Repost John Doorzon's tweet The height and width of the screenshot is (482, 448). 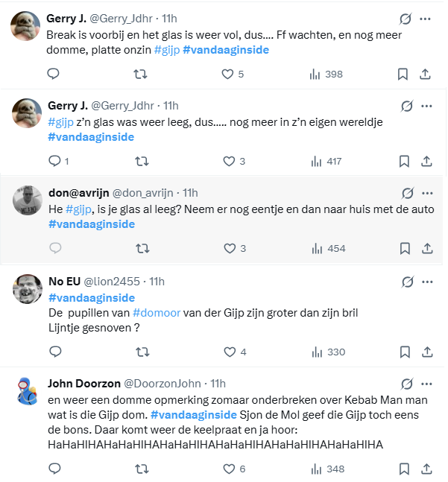pos(139,469)
